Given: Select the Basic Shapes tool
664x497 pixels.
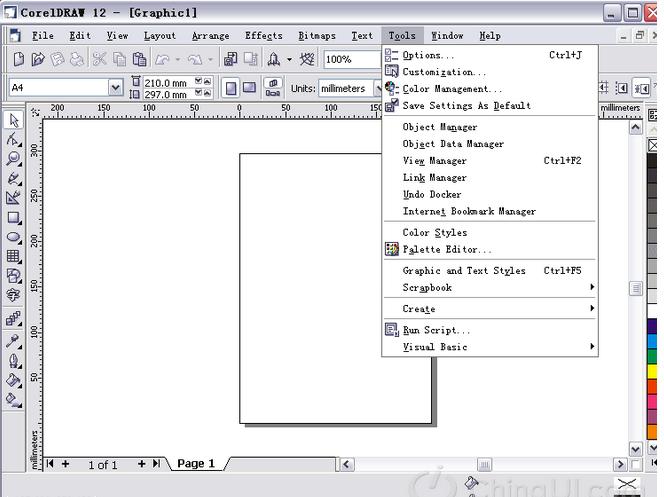Looking at the screenshot, I should (x=14, y=276).
